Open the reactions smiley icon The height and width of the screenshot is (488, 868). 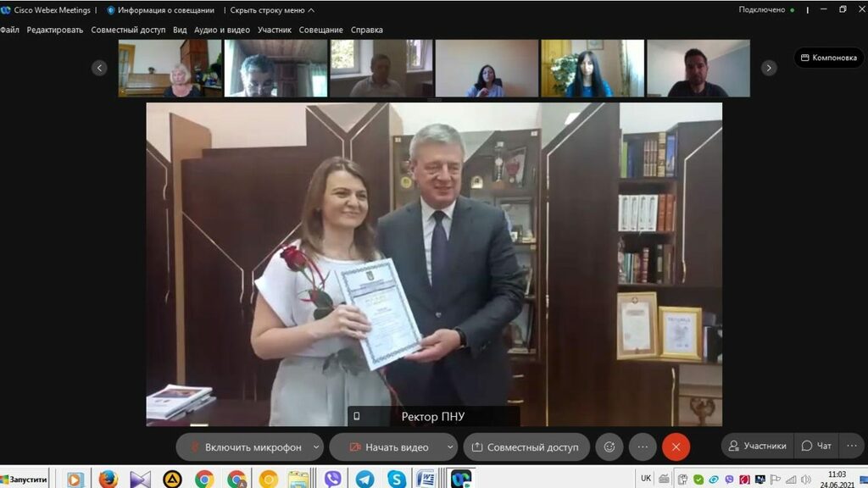tap(609, 446)
